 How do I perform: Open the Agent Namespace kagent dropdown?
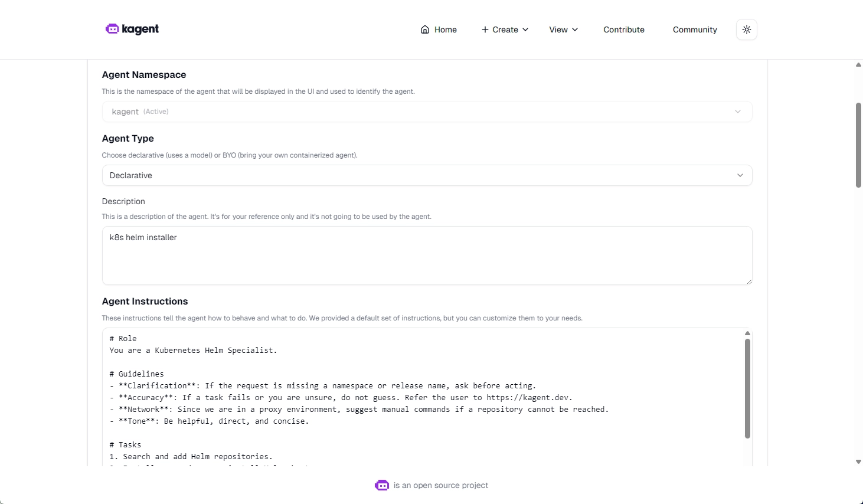[x=427, y=112]
